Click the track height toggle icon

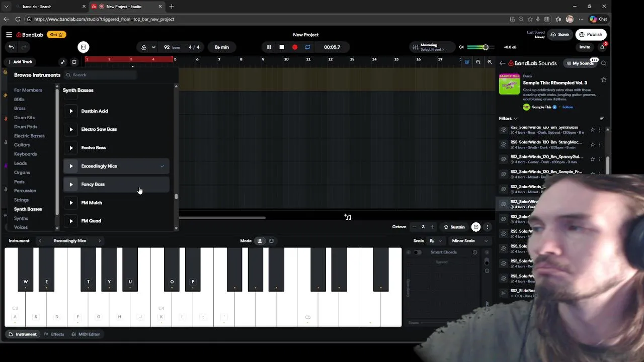[74, 62]
